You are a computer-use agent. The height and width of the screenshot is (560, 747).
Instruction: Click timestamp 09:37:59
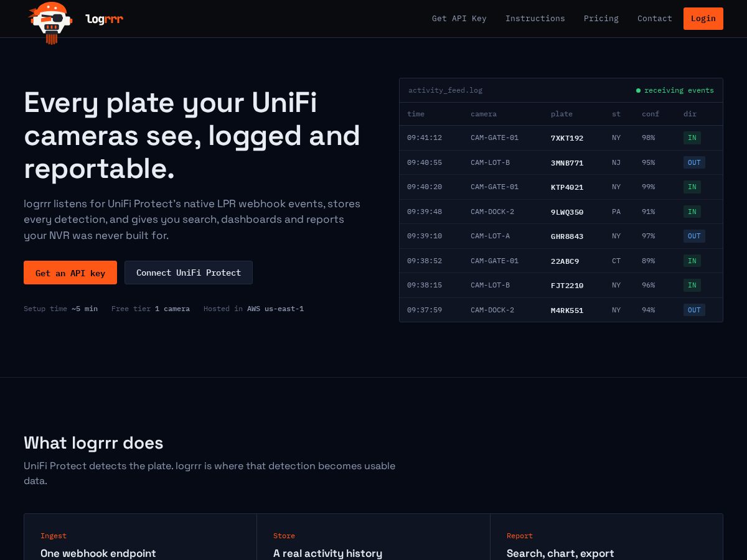click(425, 310)
